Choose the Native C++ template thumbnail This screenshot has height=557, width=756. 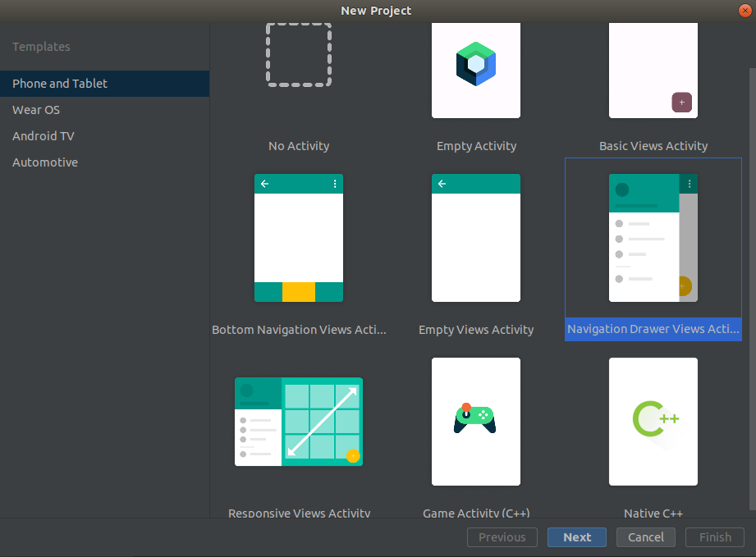(x=653, y=422)
